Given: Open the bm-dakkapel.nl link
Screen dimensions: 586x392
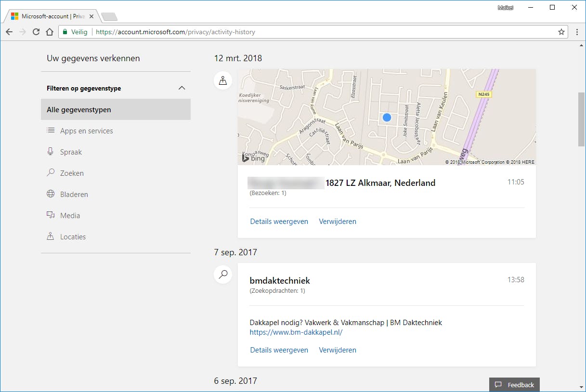Looking at the screenshot, I should click(296, 332).
